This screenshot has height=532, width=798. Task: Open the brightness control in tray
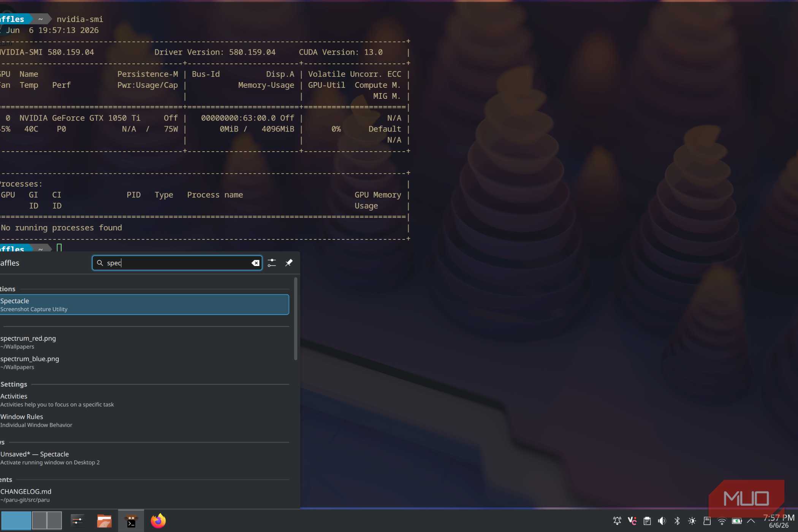click(692, 521)
